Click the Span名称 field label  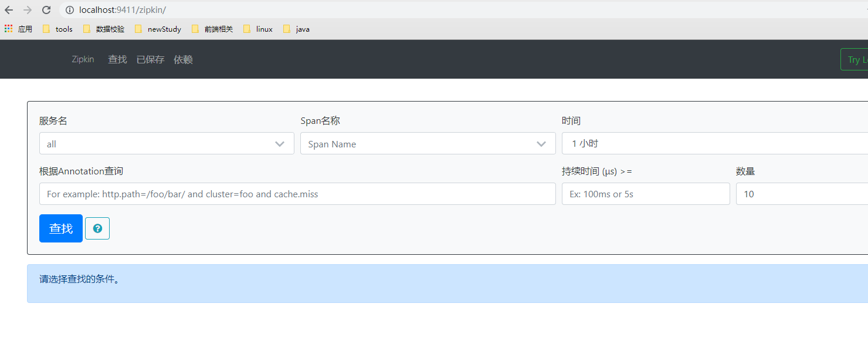[x=320, y=120]
